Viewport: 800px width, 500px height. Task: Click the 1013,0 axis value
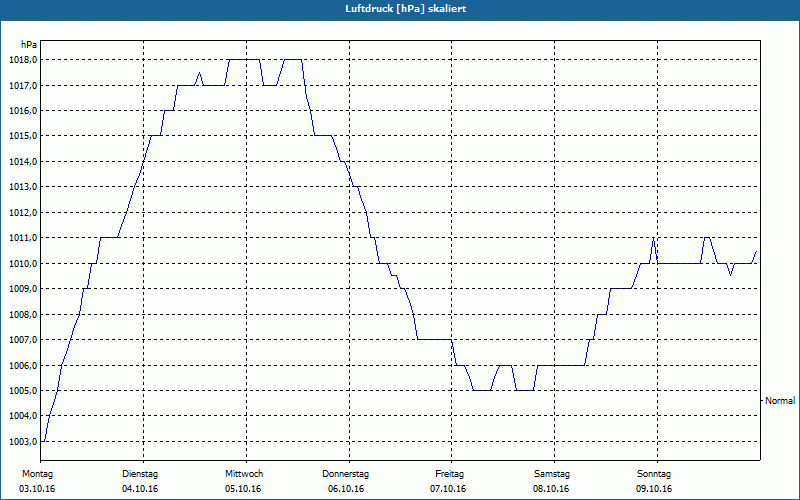pyautogui.click(x=23, y=187)
